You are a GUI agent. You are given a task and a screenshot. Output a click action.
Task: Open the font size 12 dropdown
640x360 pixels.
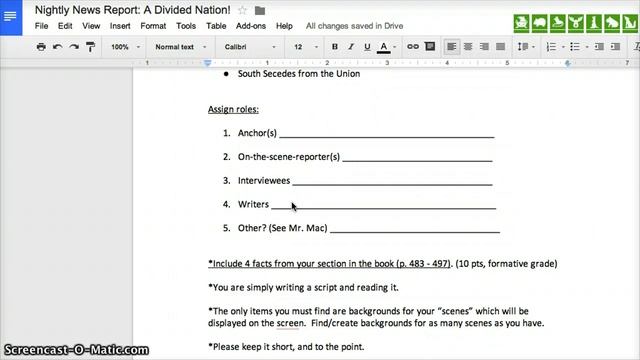click(306, 47)
